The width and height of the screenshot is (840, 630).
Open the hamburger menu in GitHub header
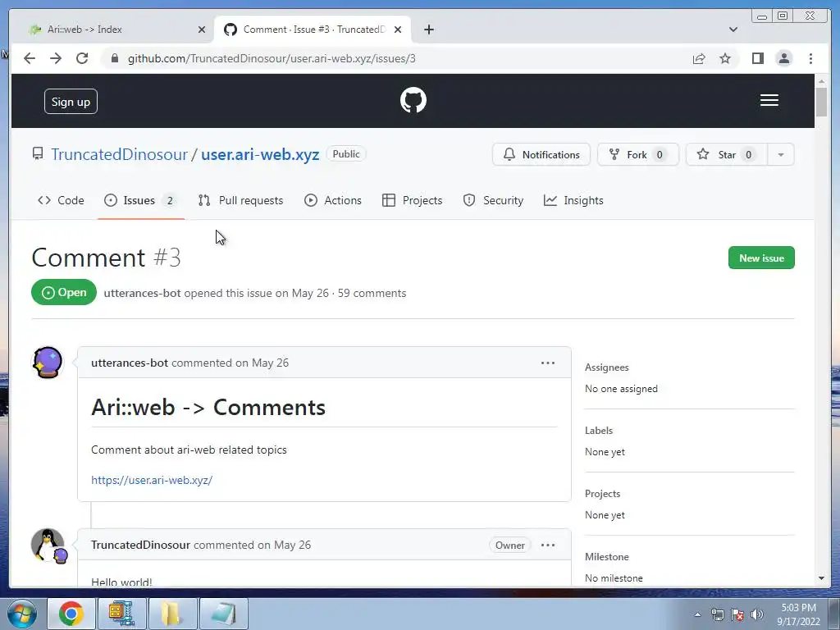(x=769, y=100)
